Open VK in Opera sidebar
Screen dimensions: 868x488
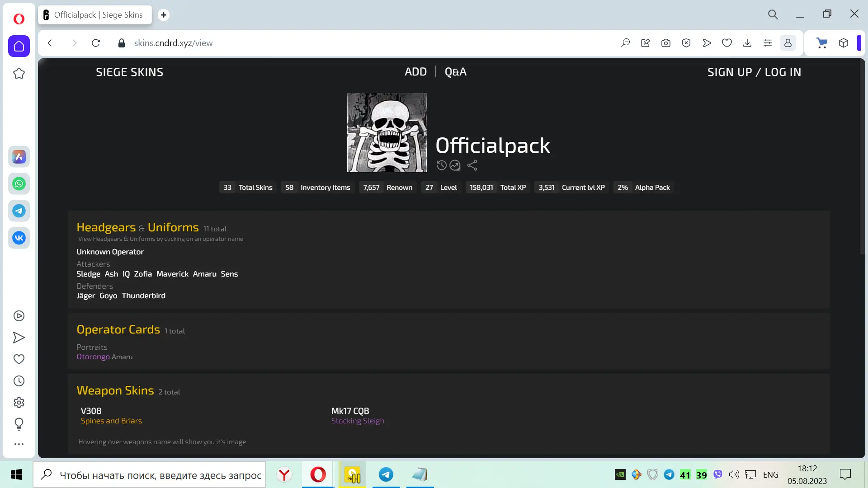(x=19, y=238)
